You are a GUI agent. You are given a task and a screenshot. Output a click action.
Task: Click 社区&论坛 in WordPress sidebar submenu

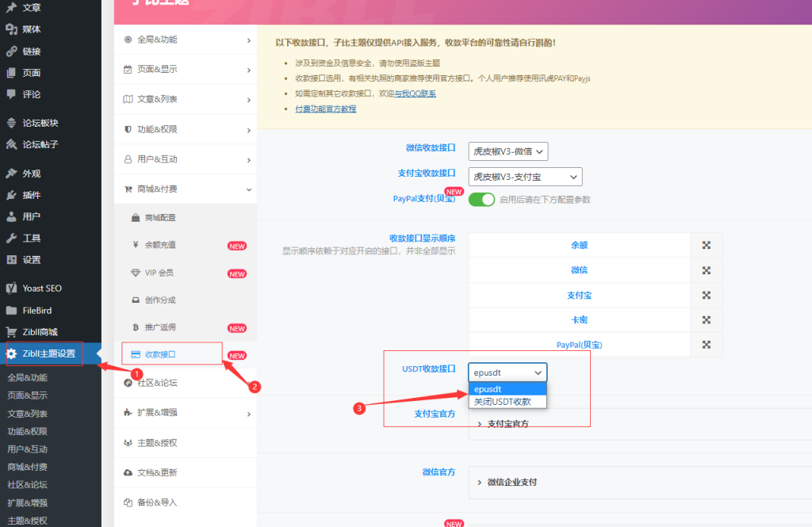28,484
